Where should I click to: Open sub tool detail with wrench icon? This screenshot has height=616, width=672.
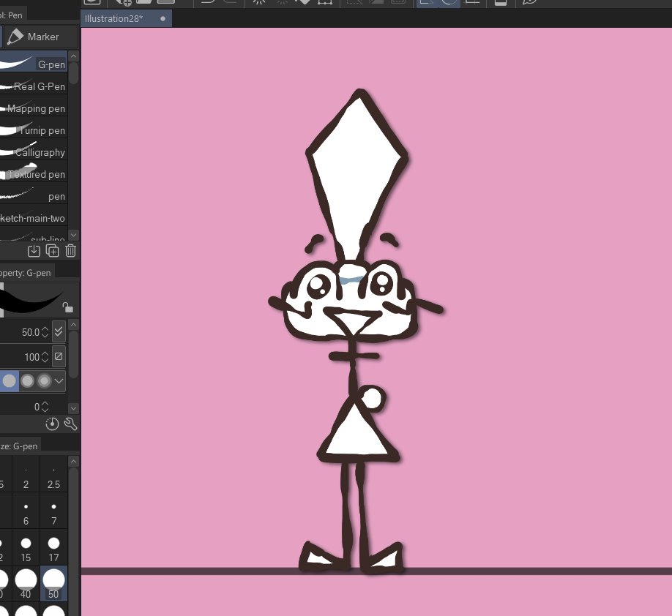(x=70, y=424)
